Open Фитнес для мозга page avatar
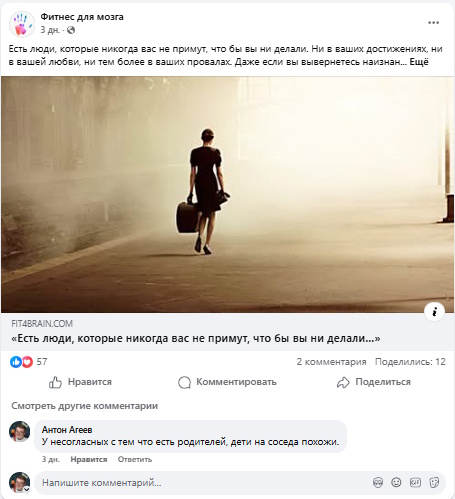Viewport: 455px width, 499px height. click(x=22, y=24)
